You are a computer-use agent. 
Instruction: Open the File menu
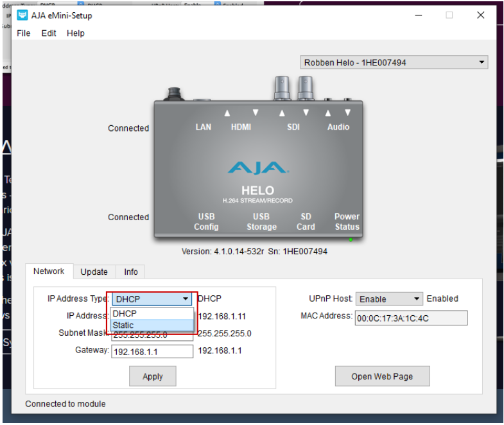(24, 33)
